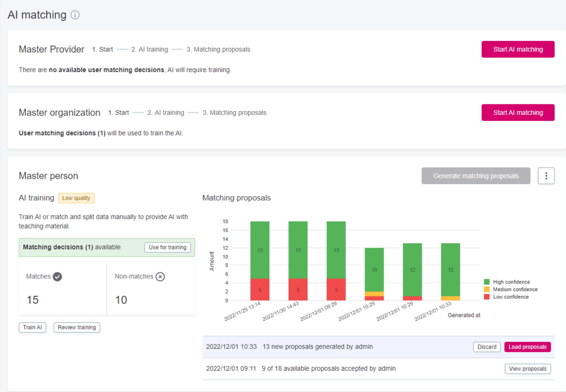Click the Train AI button
566x392 pixels.
(x=32, y=327)
